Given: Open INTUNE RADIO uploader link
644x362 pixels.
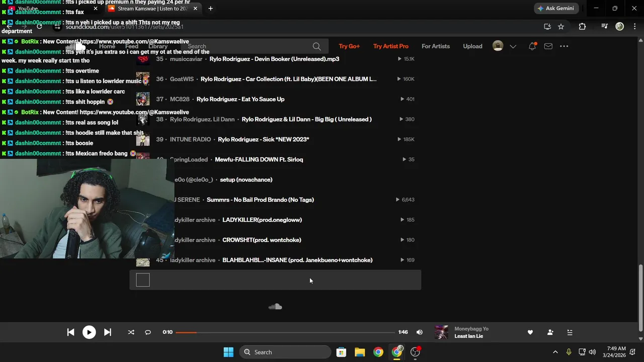Looking at the screenshot, I should [190, 139].
